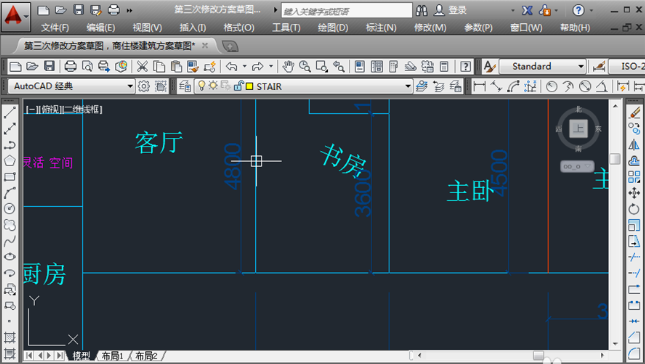Click the 上 face of ViewCube
The height and width of the screenshot is (364, 645).
(578, 129)
